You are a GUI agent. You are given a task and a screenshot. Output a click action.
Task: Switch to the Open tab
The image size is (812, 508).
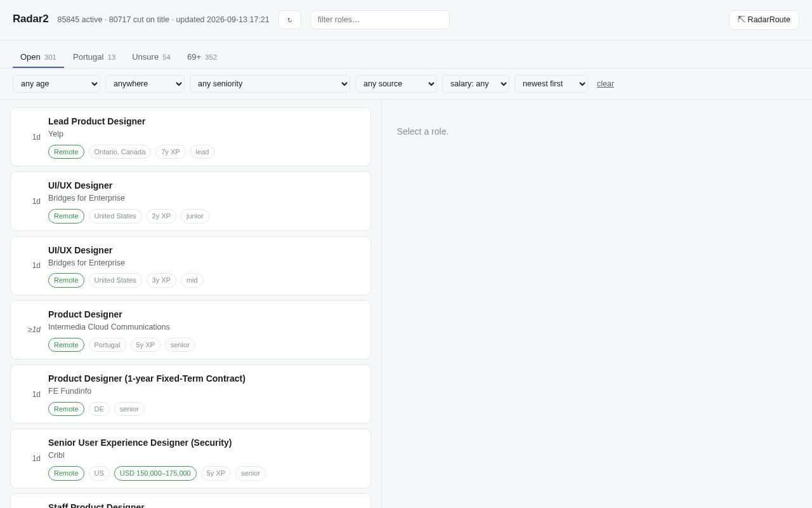coord(38,57)
